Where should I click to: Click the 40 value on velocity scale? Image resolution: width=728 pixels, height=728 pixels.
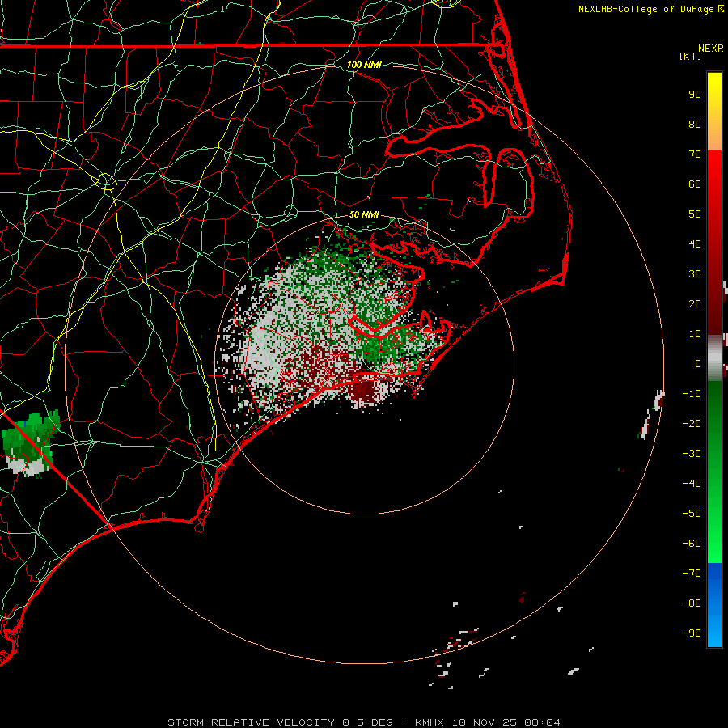(695, 243)
